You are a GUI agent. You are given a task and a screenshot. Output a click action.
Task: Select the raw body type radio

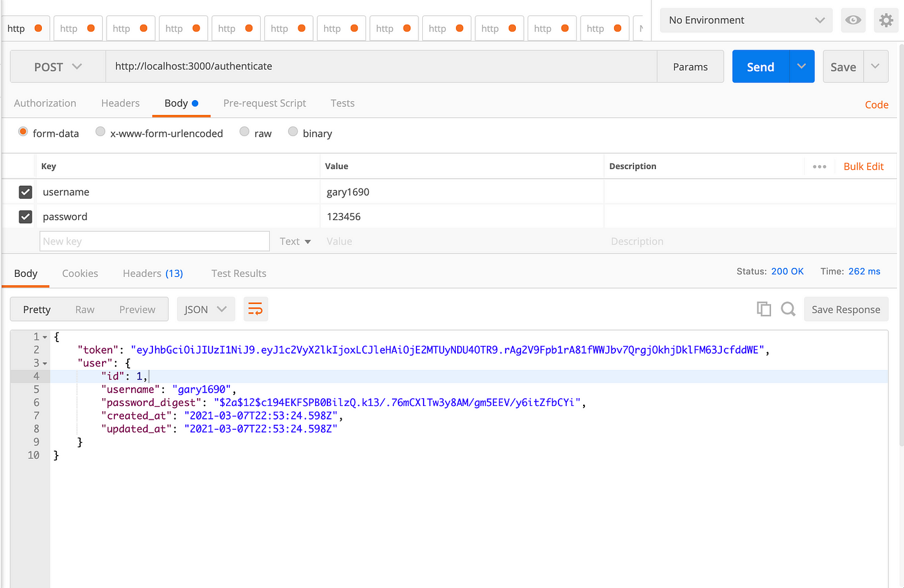pyautogui.click(x=244, y=132)
